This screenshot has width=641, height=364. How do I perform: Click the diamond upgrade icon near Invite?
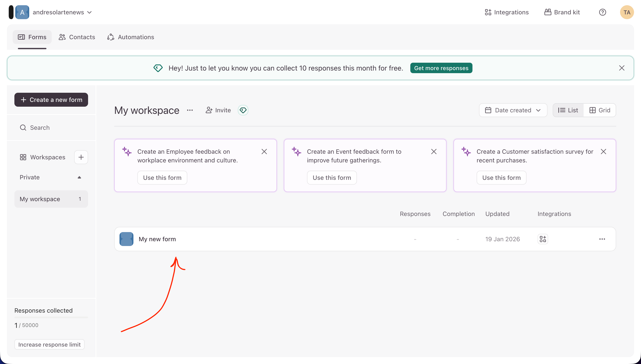(x=243, y=110)
